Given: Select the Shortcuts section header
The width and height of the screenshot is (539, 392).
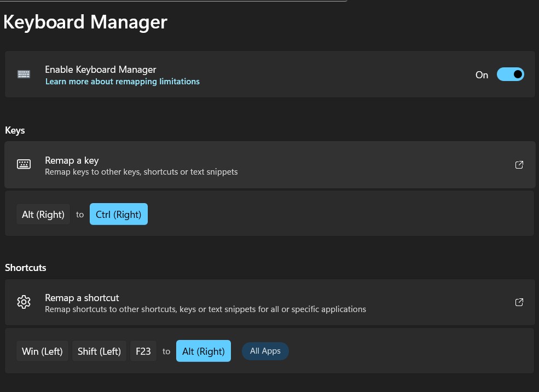Looking at the screenshot, I should pyautogui.click(x=25, y=268).
